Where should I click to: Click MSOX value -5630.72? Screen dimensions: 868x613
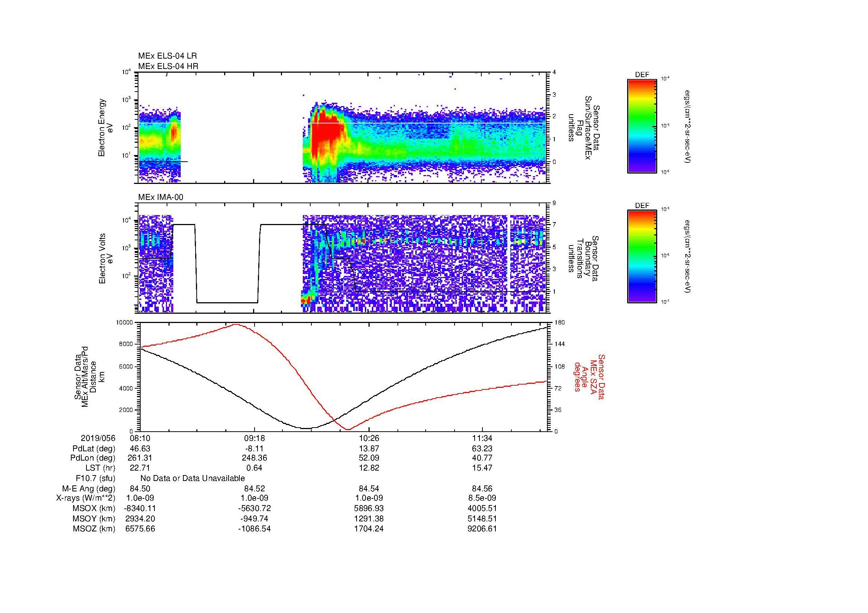(x=255, y=508)
